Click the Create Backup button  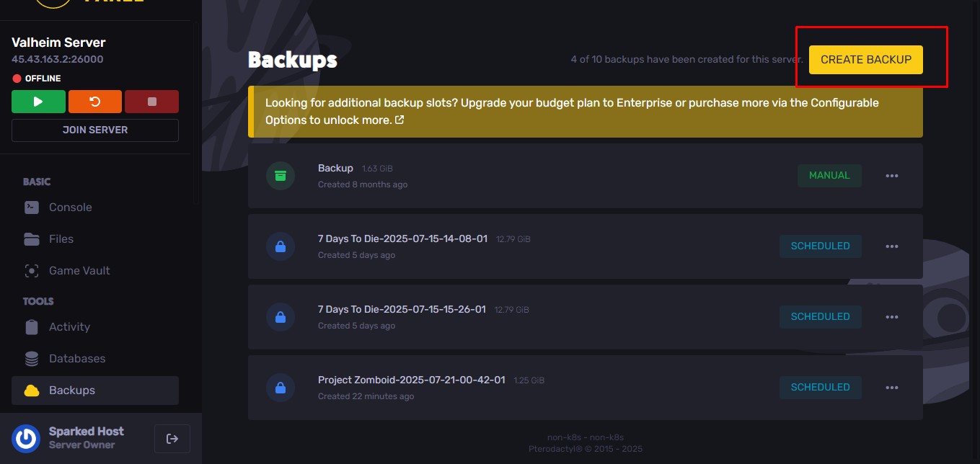(x=866, y=60)
